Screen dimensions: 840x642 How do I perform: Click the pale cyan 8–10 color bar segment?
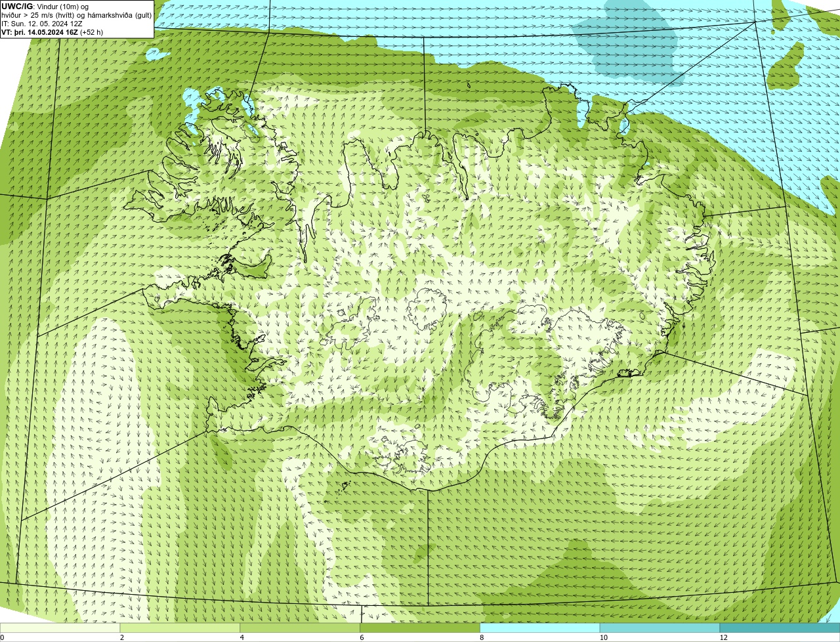[540, 628]
